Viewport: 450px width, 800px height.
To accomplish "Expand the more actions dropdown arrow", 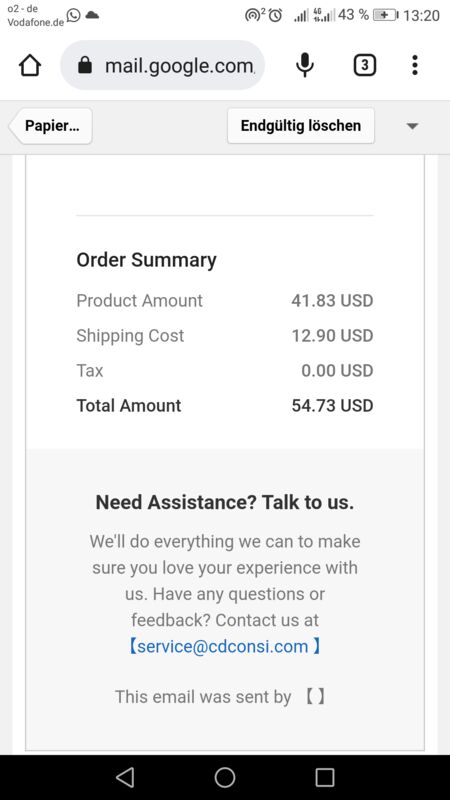I will (412, 126).
